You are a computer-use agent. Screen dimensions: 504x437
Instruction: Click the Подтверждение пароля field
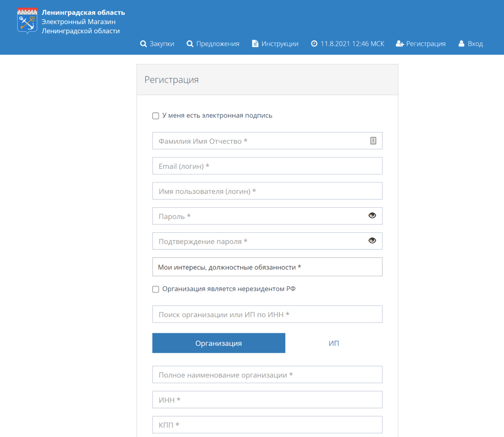pyautogui.click(x=268, y=241)
